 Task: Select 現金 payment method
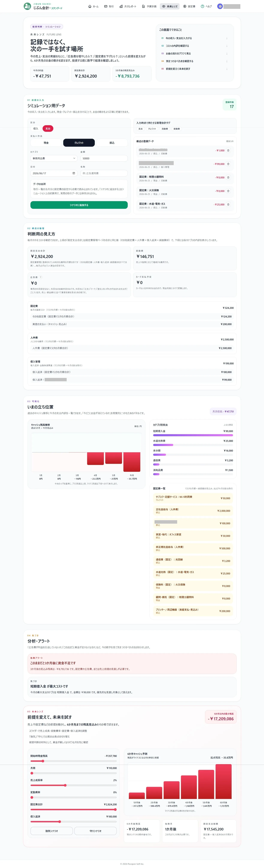point(46,143)
